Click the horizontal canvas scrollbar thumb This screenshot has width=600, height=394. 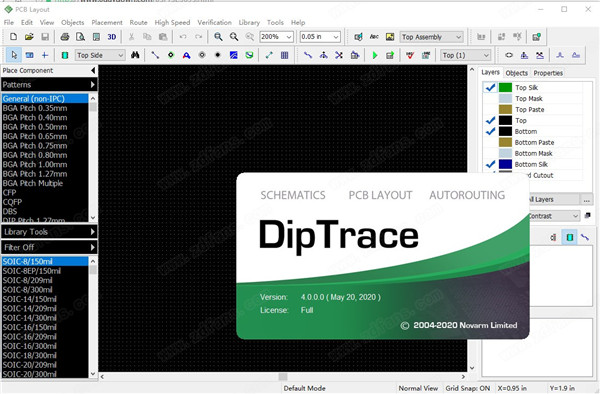[283, 377]
